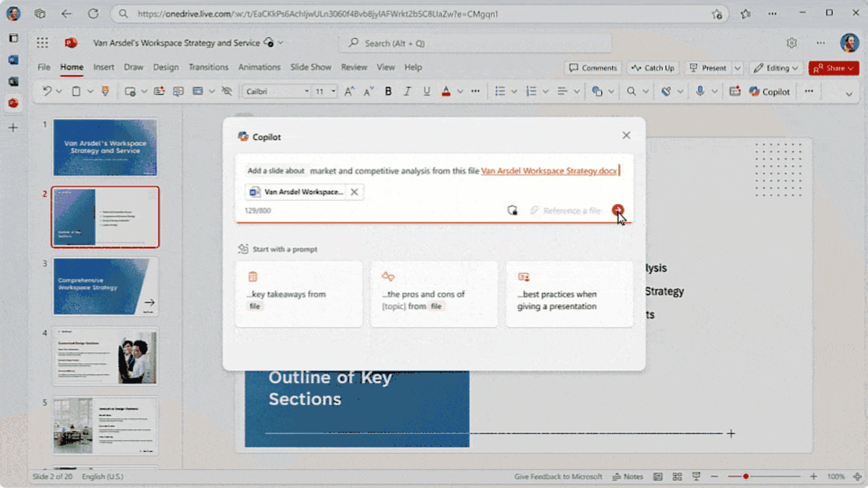Open the title dropdown chevron next to the file name
868x488 pixels.
pos(280,43)
